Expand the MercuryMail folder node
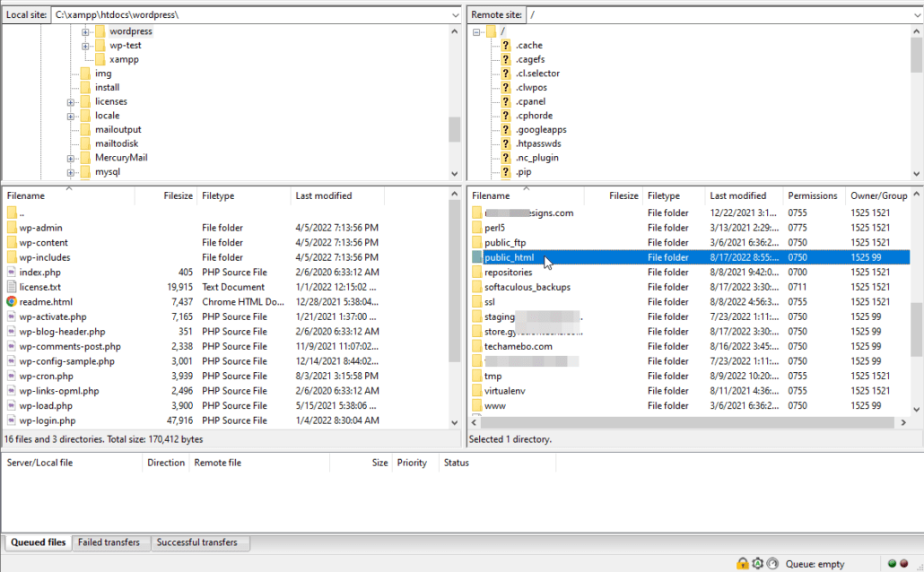The height and width of the screenshot is (572, 924). pyautogui.click(x=71, y=159)
